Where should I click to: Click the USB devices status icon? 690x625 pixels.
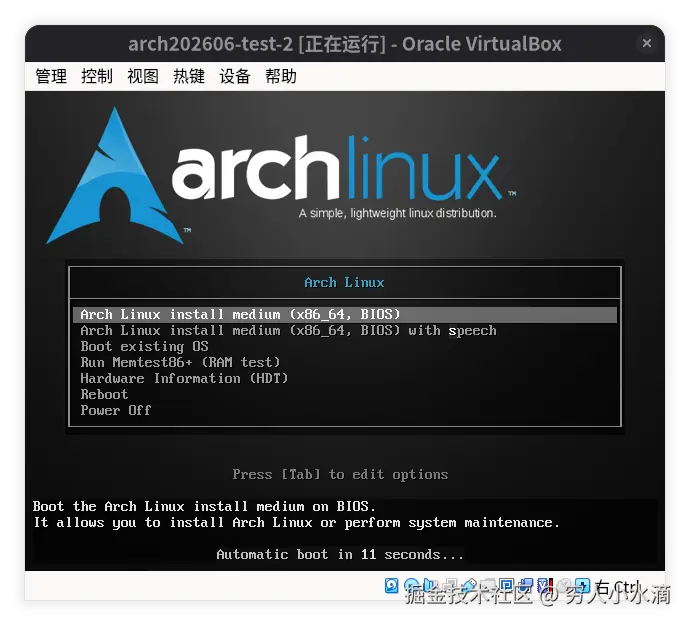(471, 585)
